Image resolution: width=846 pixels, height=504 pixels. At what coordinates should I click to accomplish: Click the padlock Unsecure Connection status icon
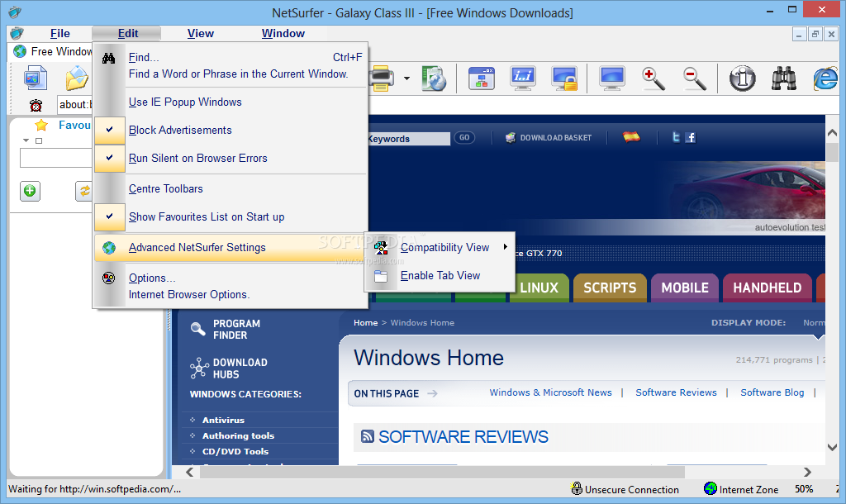coord(577,489)
